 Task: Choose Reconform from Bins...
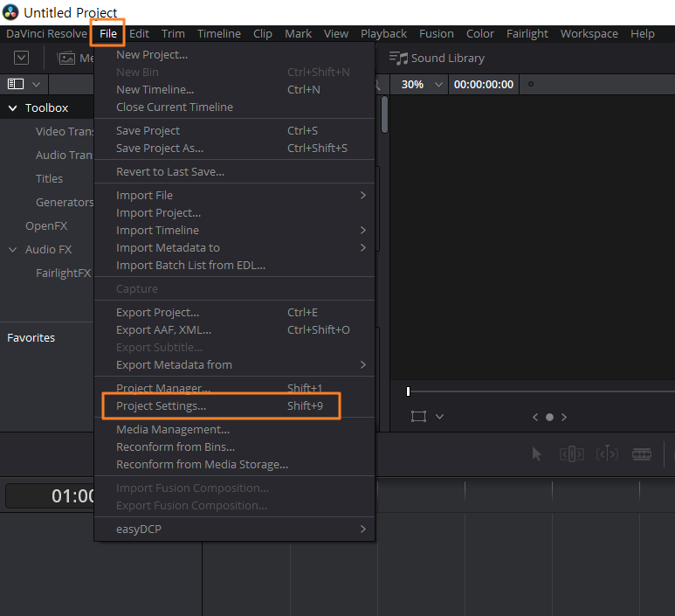[234, 447]
